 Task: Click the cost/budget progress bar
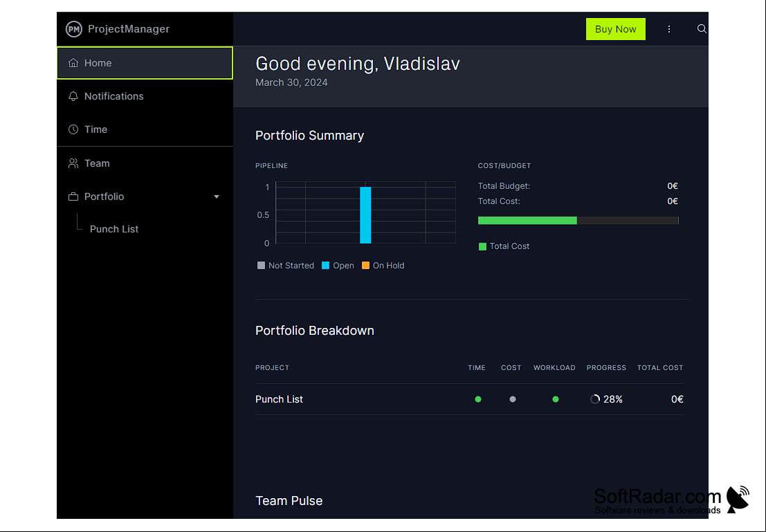[x=578, y=220]
